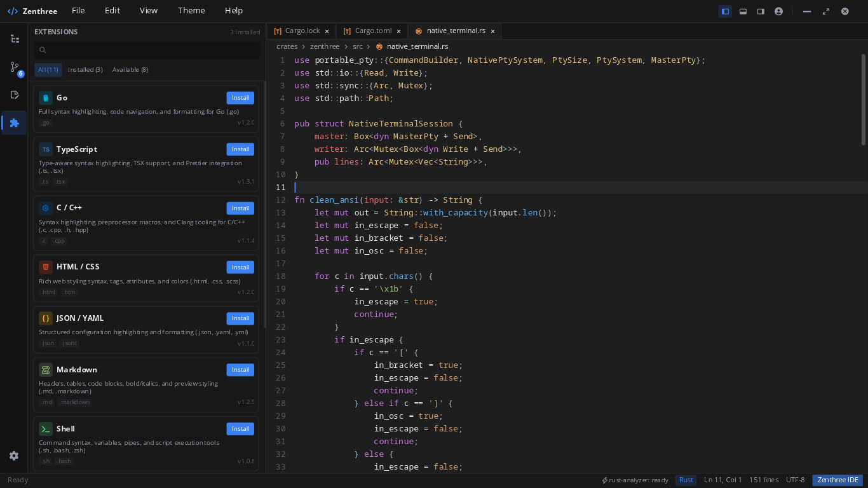
Task: Click the 151 lines status entry
Action: tap(764, 480)
